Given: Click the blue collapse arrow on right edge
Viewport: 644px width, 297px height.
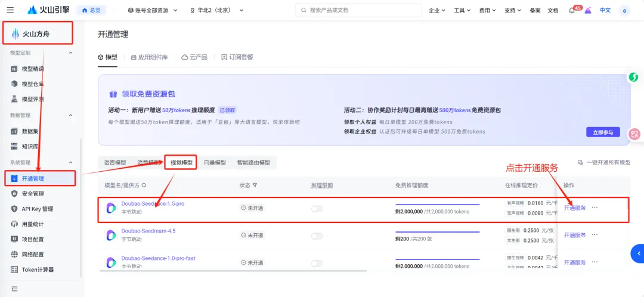Looking at the screenshot, I should [638, 254].
